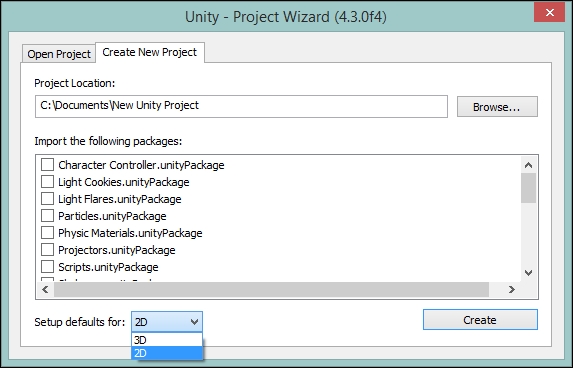Enable the Light Cookies.unityPackage checkbox
The image size is (573, 368).
(47, 182)
